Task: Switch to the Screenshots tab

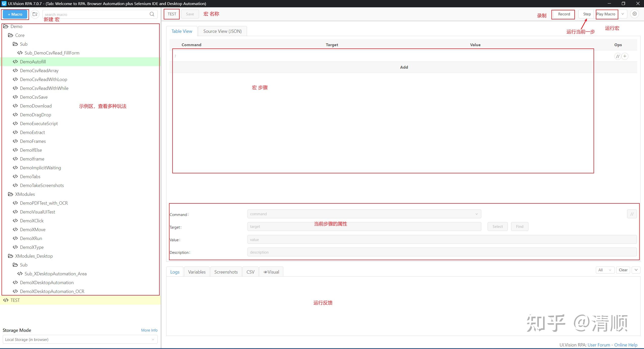Action: coord(226,272)
